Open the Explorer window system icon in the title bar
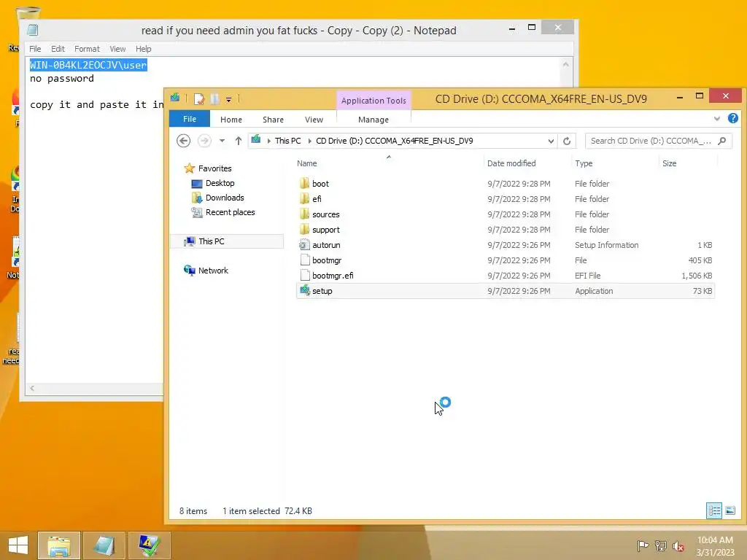 [x=175, y=98]
